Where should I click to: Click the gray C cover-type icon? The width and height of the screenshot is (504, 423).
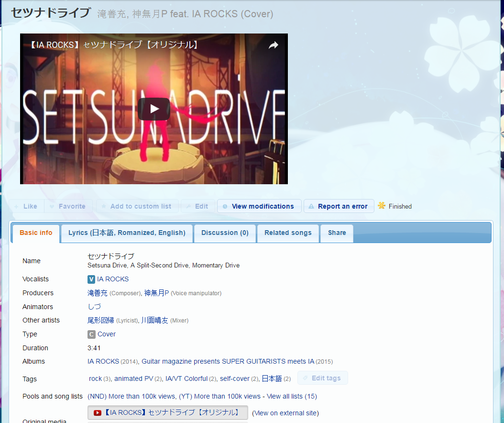pos(91,334)
